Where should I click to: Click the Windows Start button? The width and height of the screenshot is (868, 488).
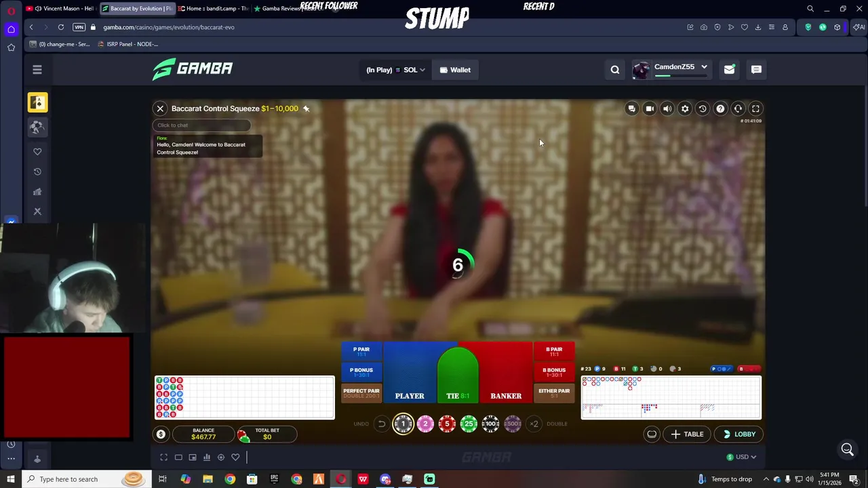click(x=10, y=479)
